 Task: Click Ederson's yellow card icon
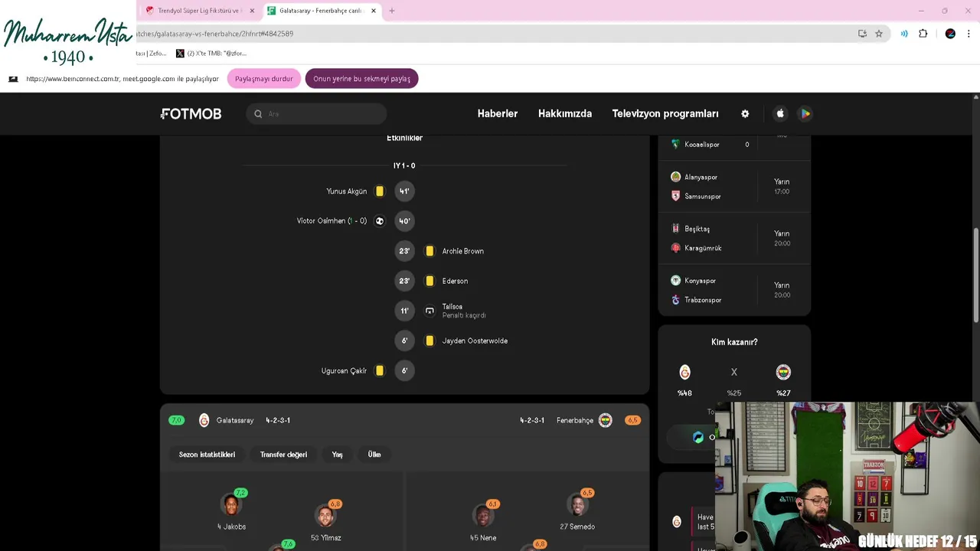pos(430,281)
